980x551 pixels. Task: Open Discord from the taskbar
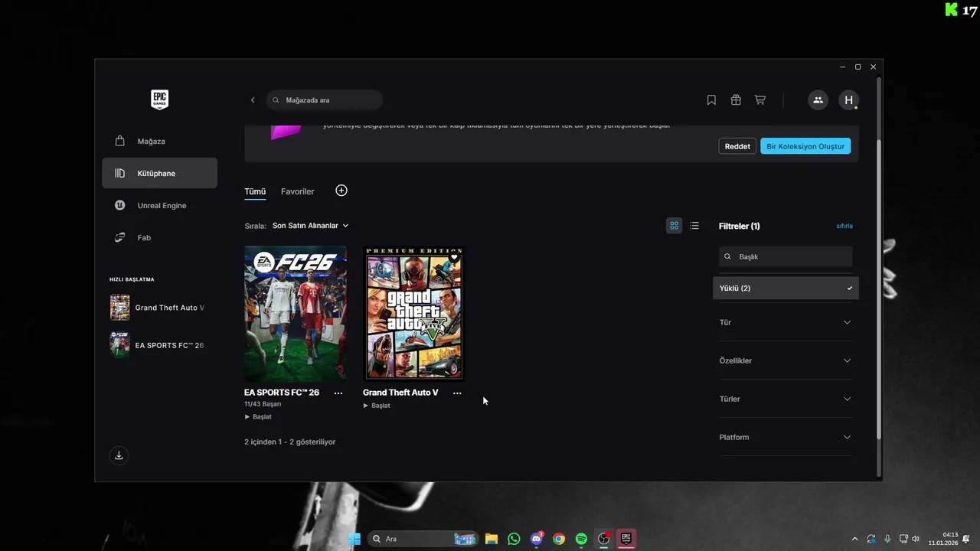click(x=537, y=539)
